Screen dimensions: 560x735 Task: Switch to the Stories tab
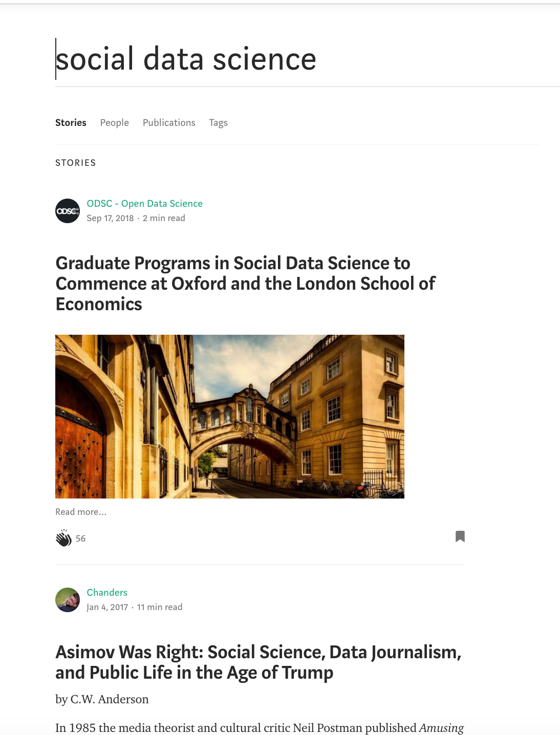click(x=71, y=123)
